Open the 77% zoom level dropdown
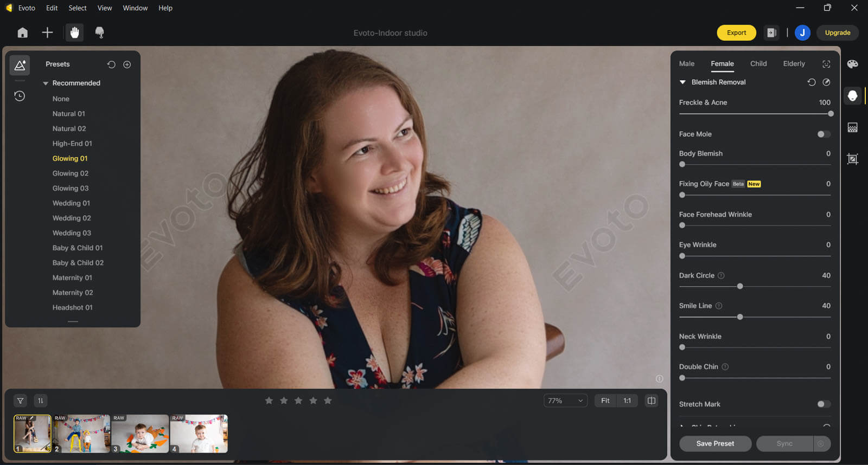This screenshot has width=868, height=465. point(565,401)
